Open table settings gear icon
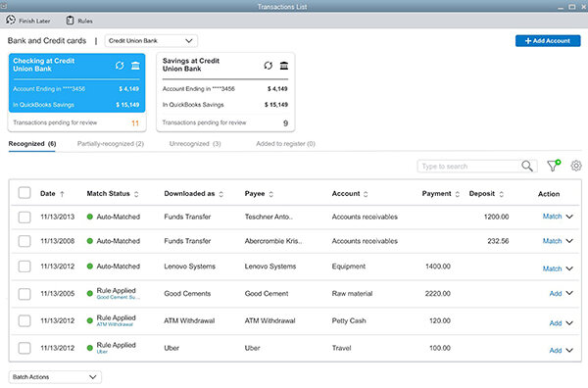 point(576,166)
